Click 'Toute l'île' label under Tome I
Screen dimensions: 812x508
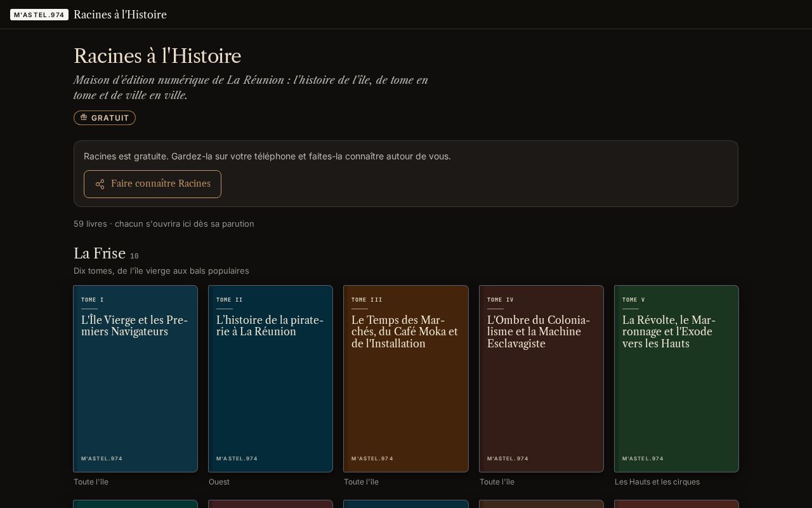click(x=91, y=482)
